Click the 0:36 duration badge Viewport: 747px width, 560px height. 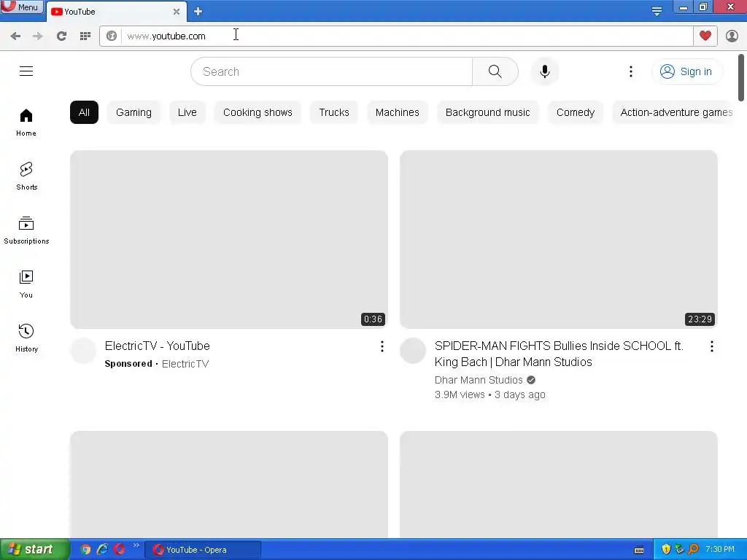(373, 319)
